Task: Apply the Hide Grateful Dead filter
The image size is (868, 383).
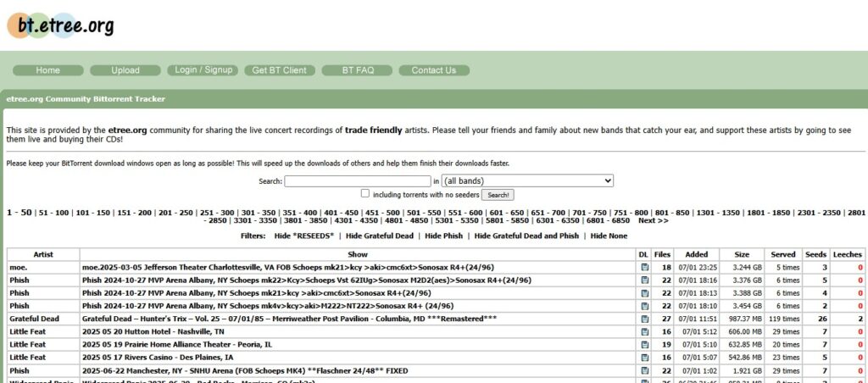Action: tap(380, 236)
